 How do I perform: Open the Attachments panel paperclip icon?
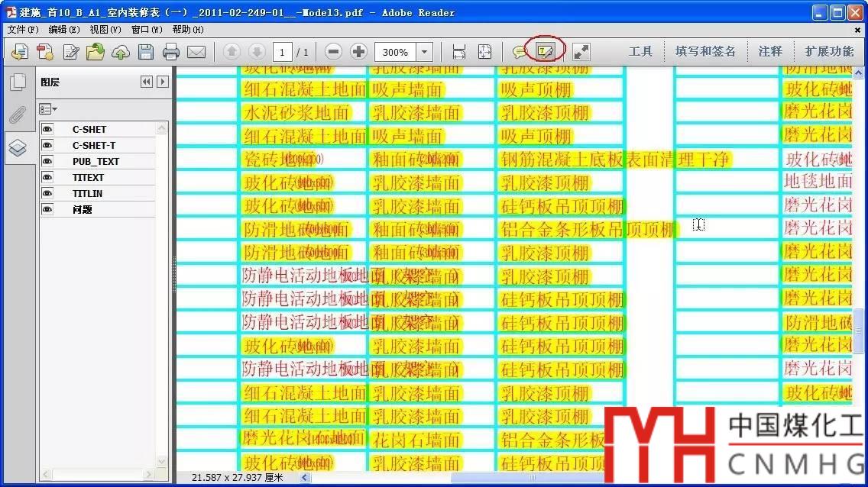pos(17,114)
